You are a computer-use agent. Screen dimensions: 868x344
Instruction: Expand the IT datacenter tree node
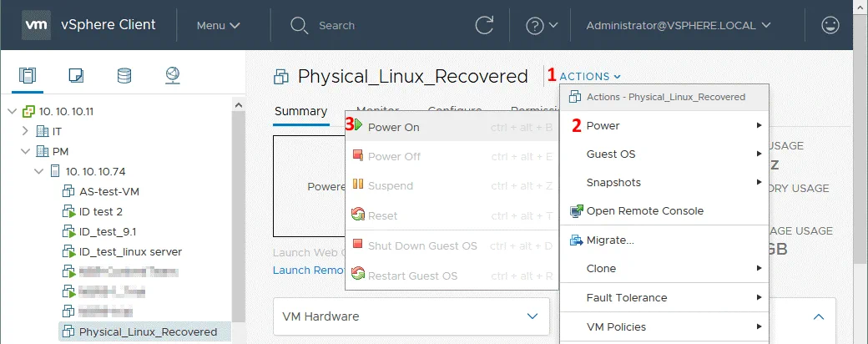[25, 131]
